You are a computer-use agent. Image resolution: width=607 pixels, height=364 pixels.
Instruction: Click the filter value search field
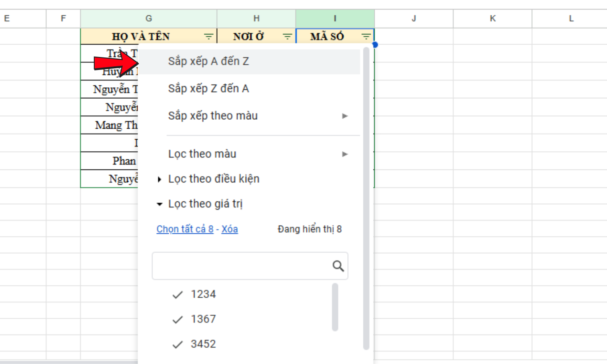tap(243, 266)
